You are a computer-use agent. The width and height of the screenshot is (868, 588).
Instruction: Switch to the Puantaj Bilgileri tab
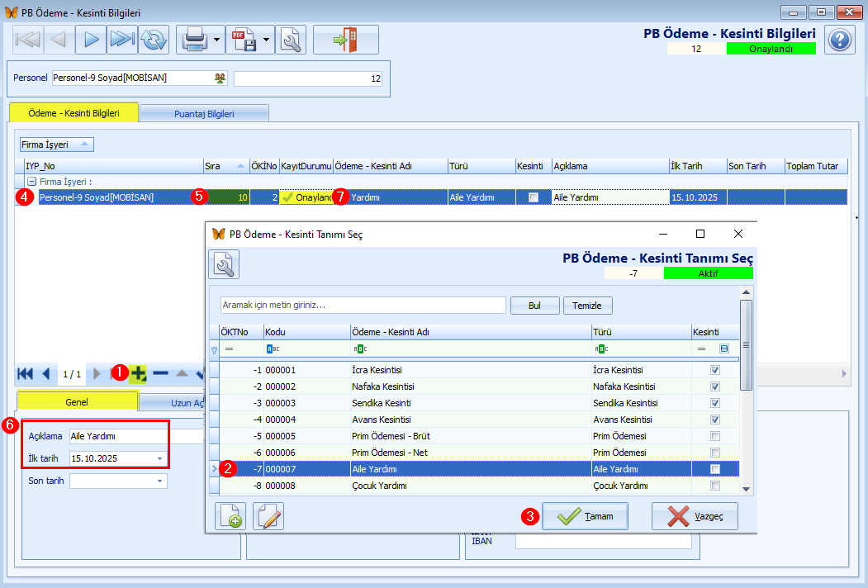click(204, 113)
